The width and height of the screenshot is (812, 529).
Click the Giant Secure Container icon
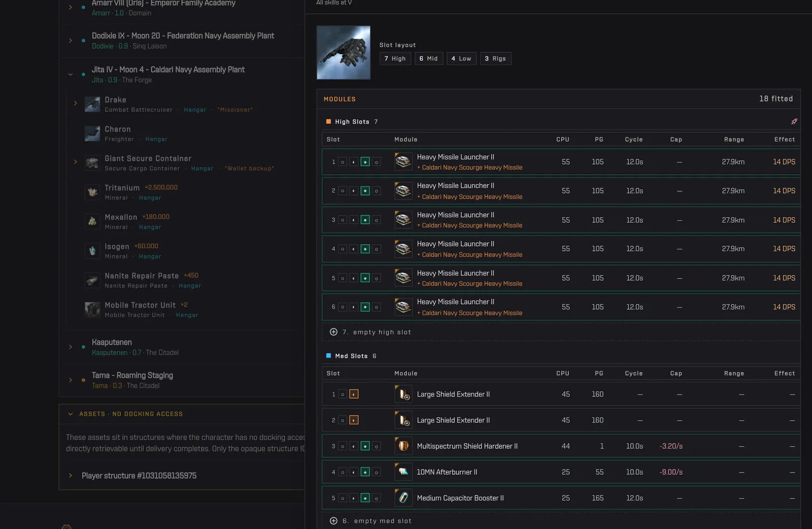92,163
